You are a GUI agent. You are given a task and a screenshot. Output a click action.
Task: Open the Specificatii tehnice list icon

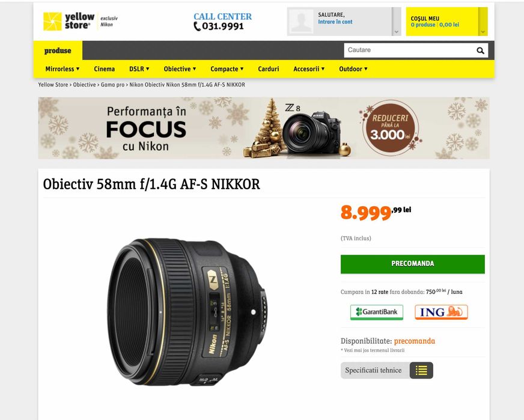click(x=421, y=370)
